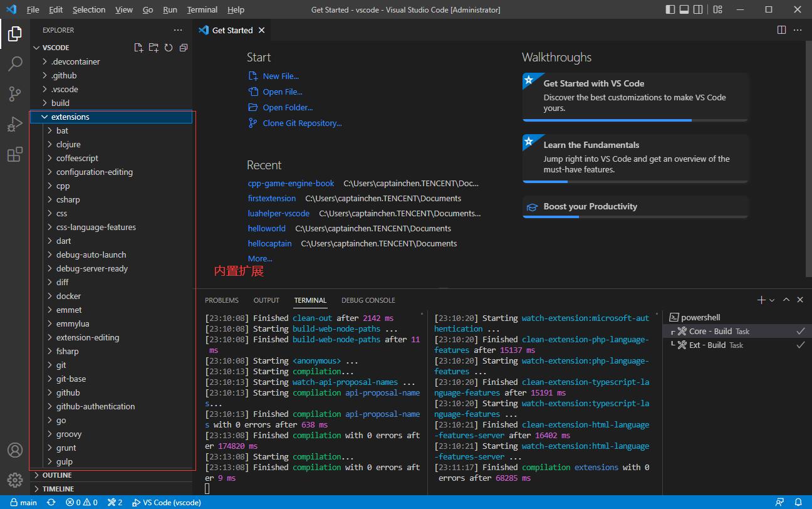
Task: Refresh the explorer with the refresh icon
Action: click(169, 48)
